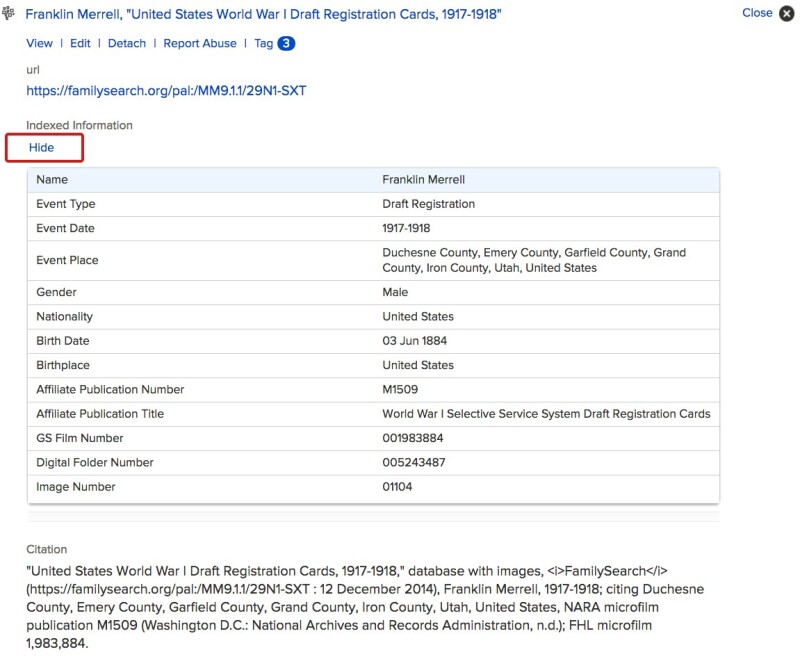The width and height of the screenshot is (800, 668).
Task: Click the Event Date value 1917-1918
Action: click(406, 228)
